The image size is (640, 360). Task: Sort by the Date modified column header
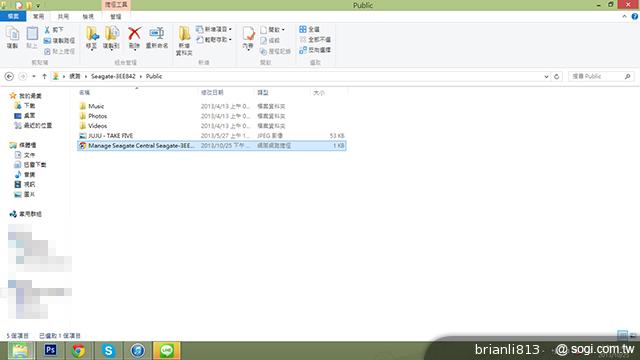(212, 93)
